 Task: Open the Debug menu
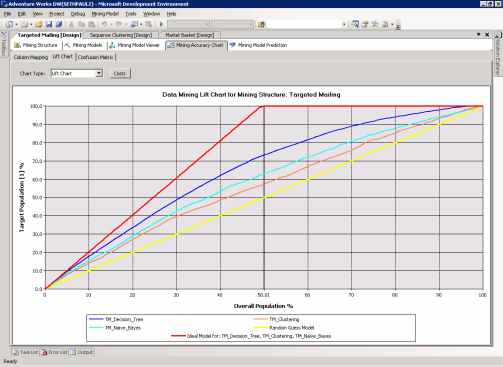click(78, 14)
